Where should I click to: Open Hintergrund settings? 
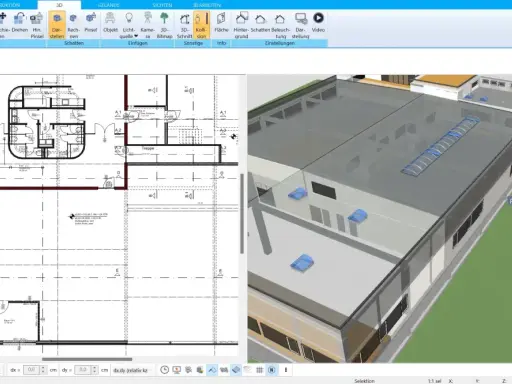pyautogui.click(x=241, y=25)
